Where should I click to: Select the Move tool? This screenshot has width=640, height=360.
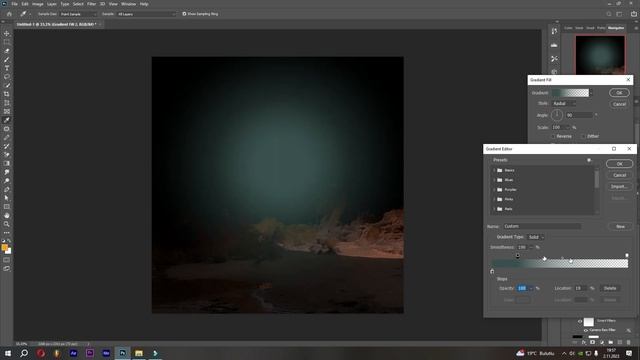tap(7, 33)
